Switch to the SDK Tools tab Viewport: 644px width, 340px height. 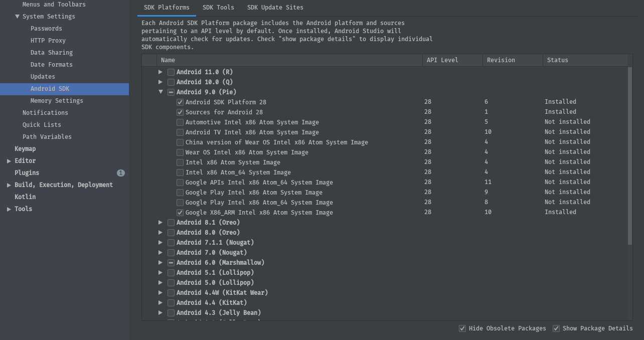click(x=218, y=8)
